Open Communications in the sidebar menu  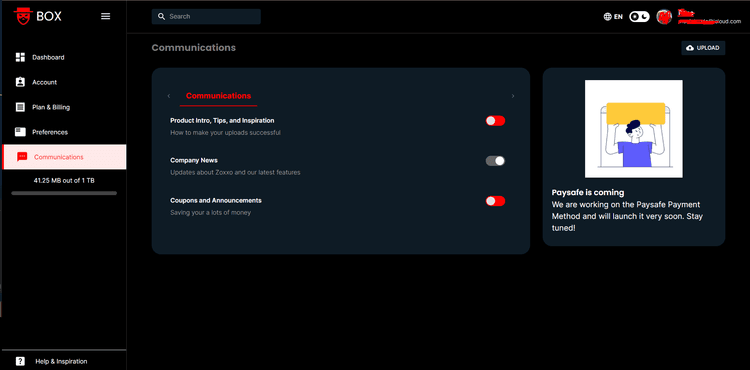(x=65, y=157)
